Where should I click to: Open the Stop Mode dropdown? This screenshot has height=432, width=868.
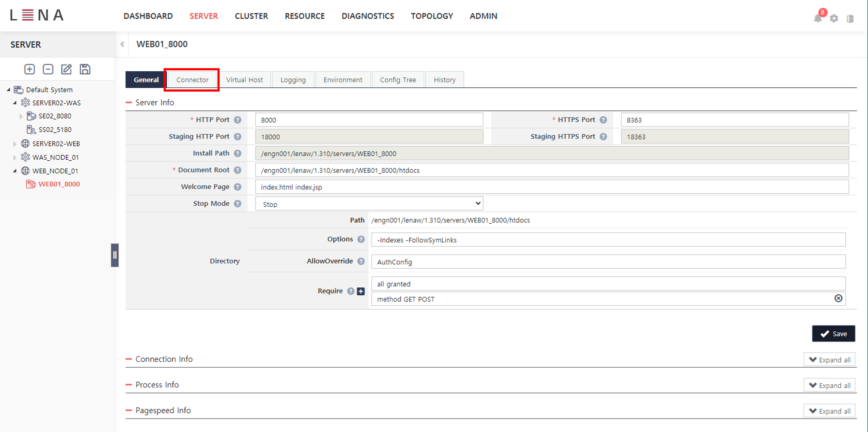pyautogui.click(x=369, y=204)
